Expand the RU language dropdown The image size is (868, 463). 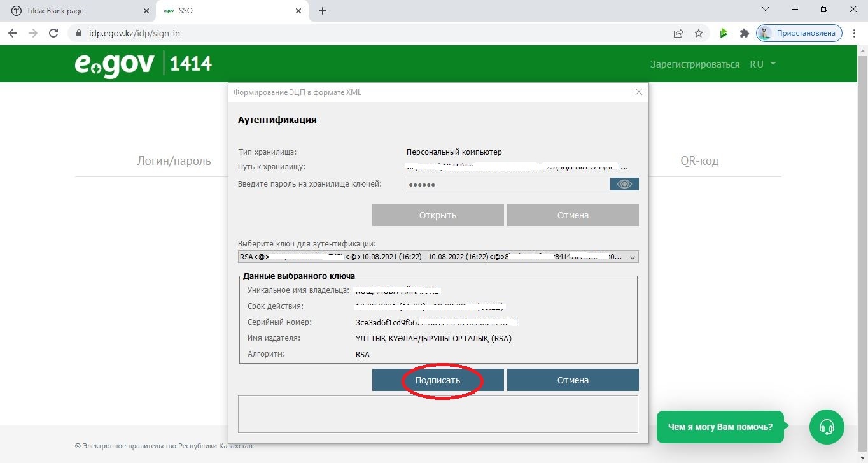tap(763, 64)
